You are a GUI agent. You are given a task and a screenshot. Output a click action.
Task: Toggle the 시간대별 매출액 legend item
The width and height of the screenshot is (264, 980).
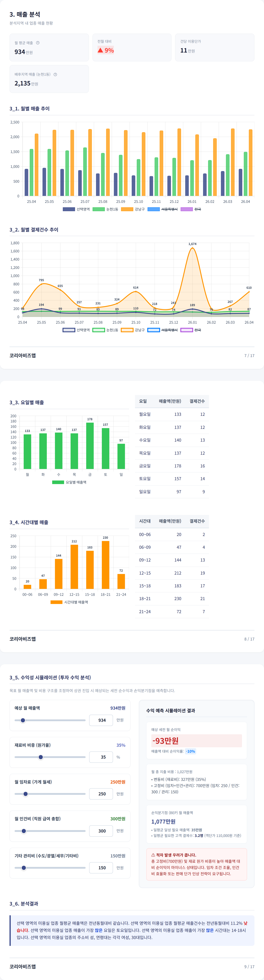point(69,602)
